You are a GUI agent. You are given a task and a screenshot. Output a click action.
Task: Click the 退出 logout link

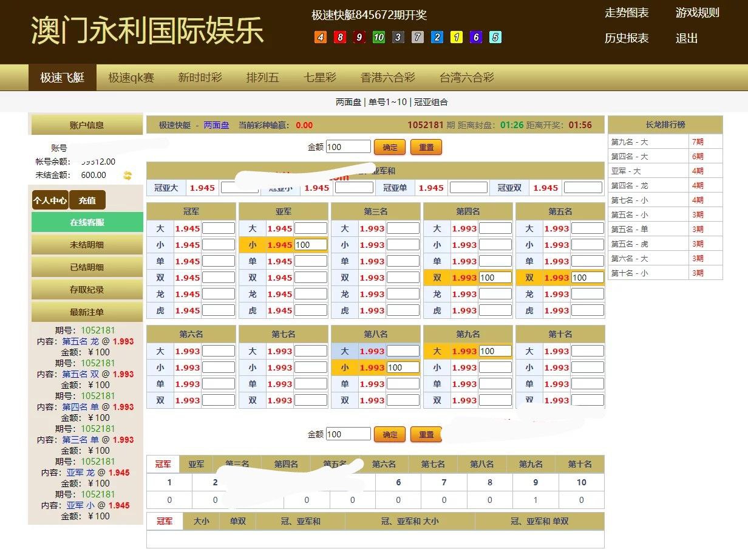[x=687, y=38]
